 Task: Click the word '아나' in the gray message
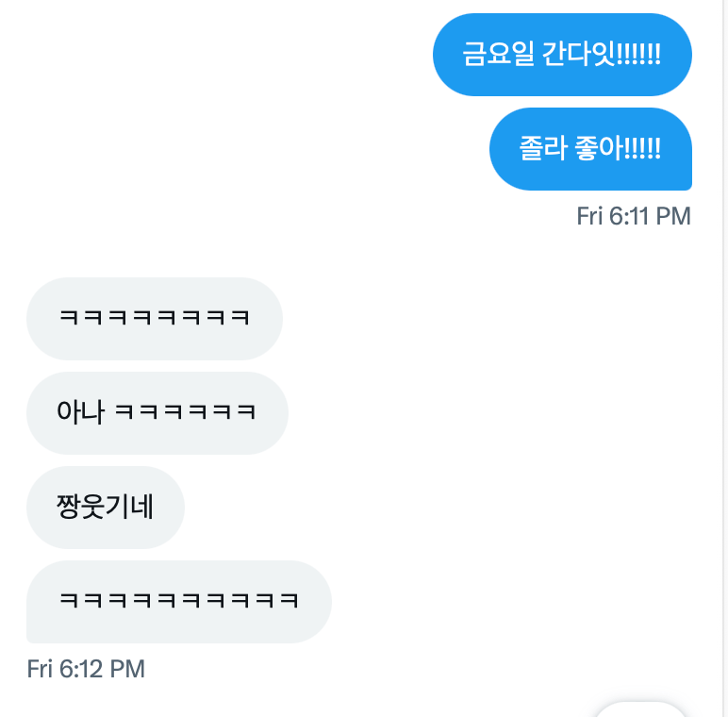tap(81, 412)
